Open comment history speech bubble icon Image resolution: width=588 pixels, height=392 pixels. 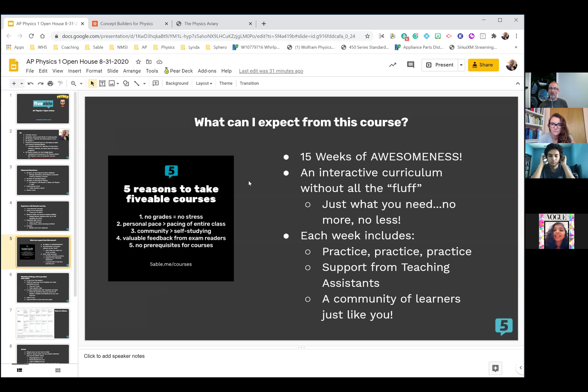[410, 65]
